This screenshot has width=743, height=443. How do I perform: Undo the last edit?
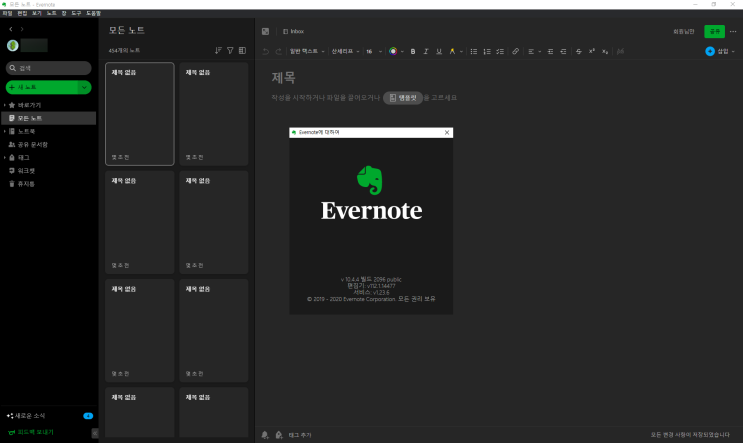click(x=266, y=51)
